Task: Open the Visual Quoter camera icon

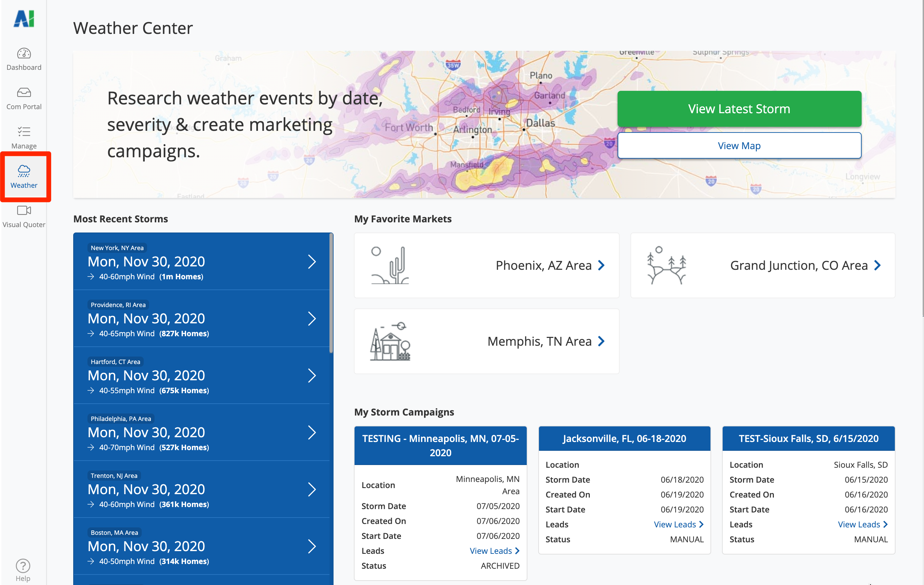Action: [x=24, y=210]
